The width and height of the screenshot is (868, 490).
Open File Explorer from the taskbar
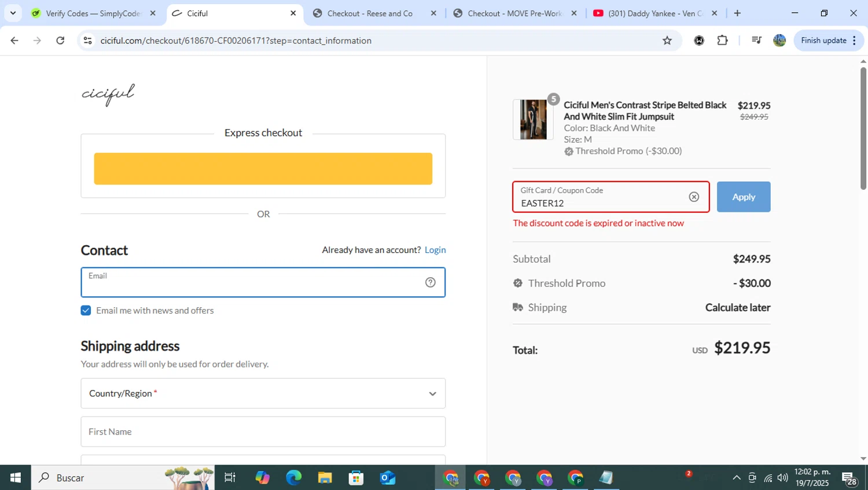coord(325,478)
